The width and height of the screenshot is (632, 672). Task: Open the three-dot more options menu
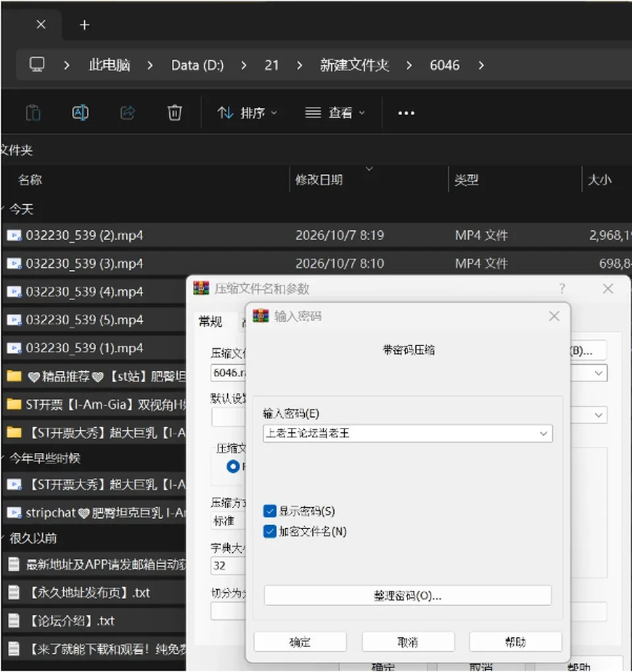[406, 113]
